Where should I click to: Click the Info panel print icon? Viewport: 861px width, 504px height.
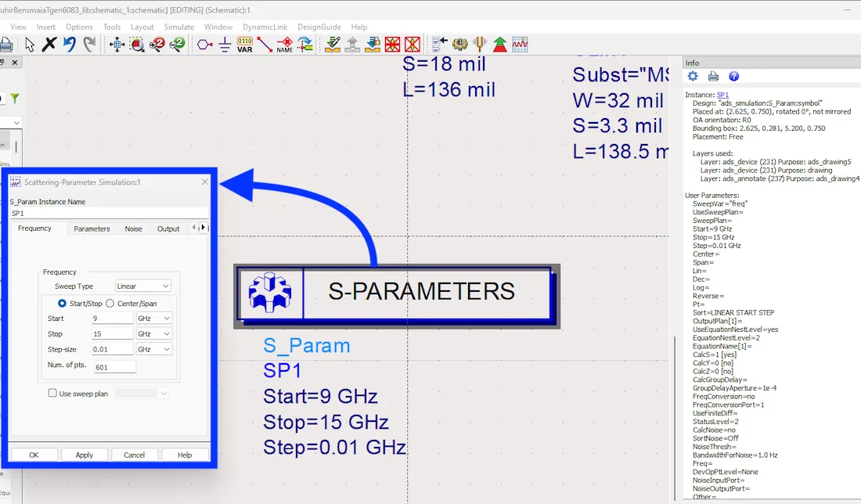pyautogui.click(x=713, y=77)
